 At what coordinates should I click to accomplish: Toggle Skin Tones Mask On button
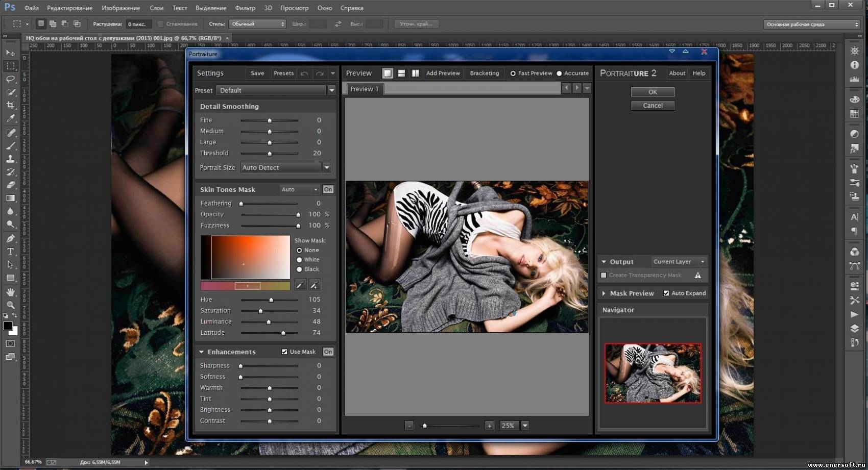tap(328, 189)
